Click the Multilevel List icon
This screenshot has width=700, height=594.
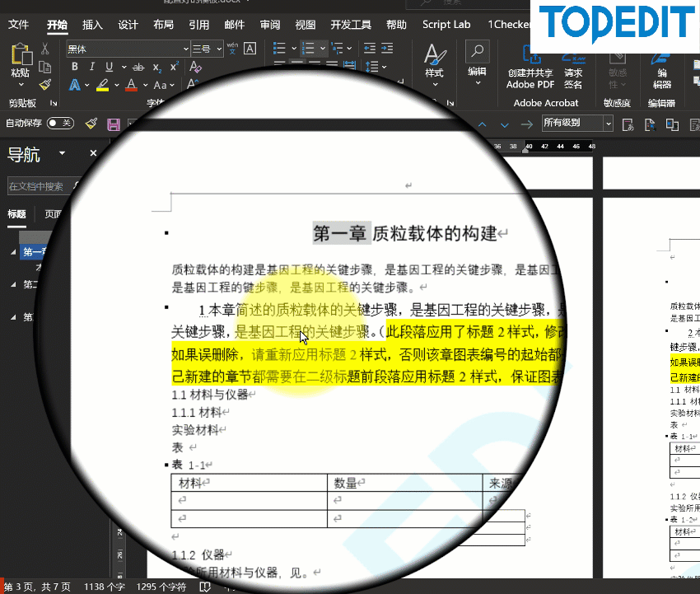click(x=338, y=48)
